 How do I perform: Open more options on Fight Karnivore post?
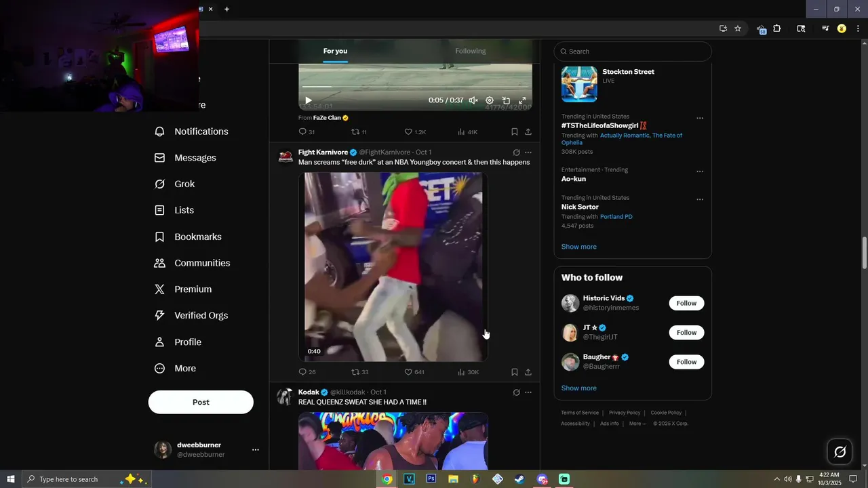[x=528, y=152]
